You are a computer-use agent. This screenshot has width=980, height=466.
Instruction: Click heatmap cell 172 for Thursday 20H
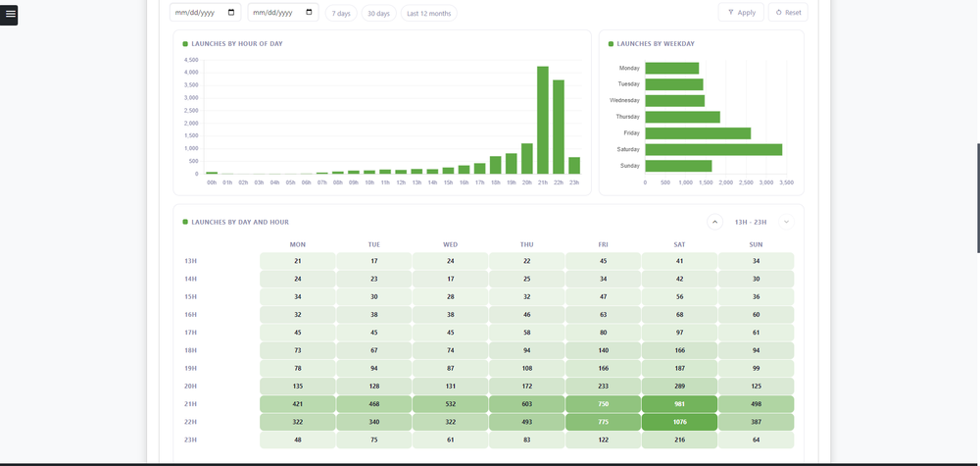coord(527,387)
